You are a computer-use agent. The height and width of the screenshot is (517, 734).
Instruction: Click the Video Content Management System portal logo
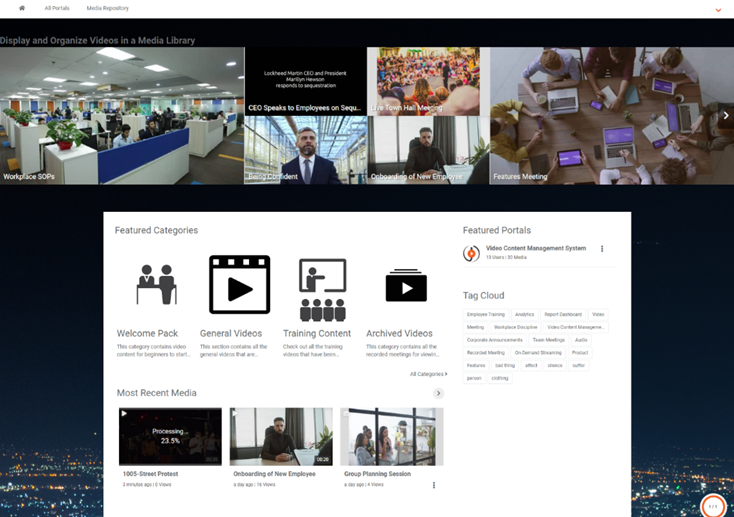tap(471, 253)
